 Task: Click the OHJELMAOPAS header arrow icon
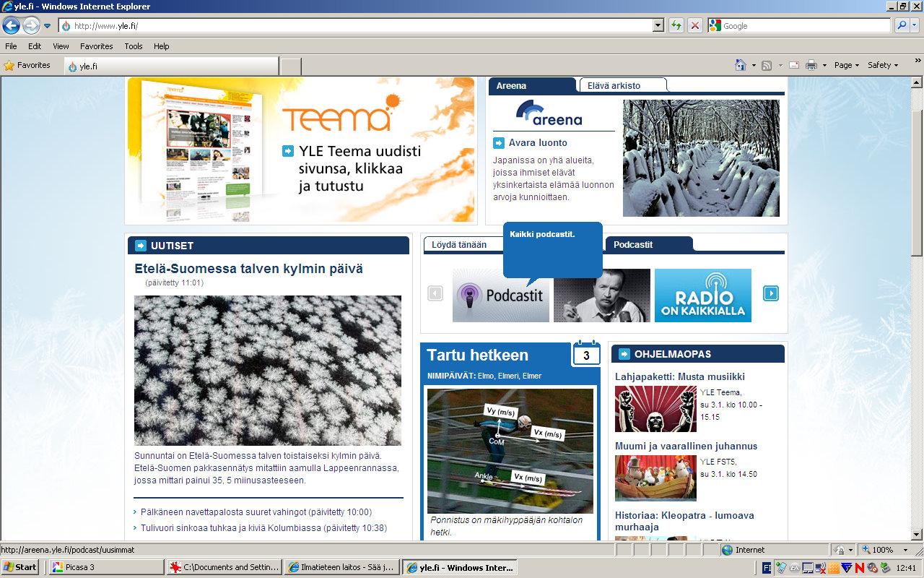click(624, 354)
